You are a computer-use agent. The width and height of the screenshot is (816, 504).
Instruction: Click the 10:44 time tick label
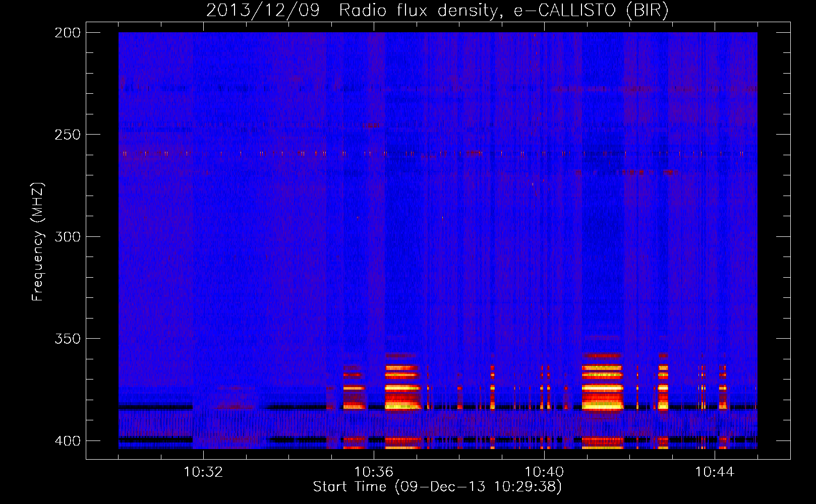coord(715,472)
